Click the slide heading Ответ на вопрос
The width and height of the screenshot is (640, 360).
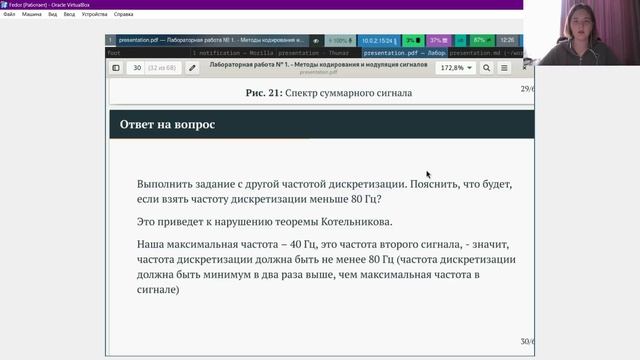point(167,124)
